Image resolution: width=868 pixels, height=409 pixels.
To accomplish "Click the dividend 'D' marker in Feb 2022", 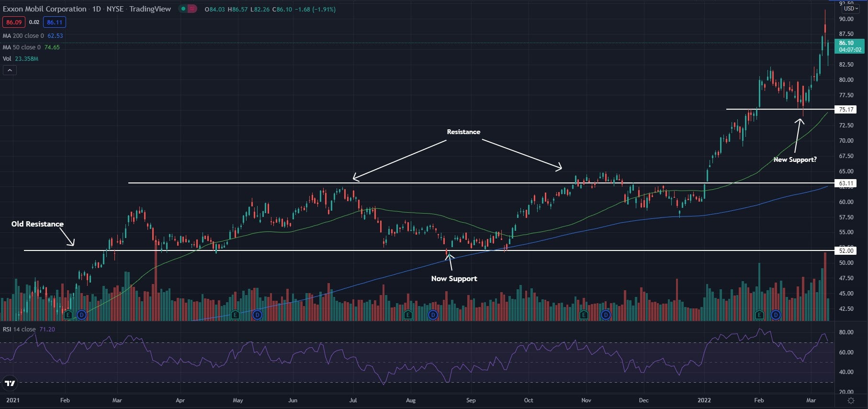I will point(776,315).
